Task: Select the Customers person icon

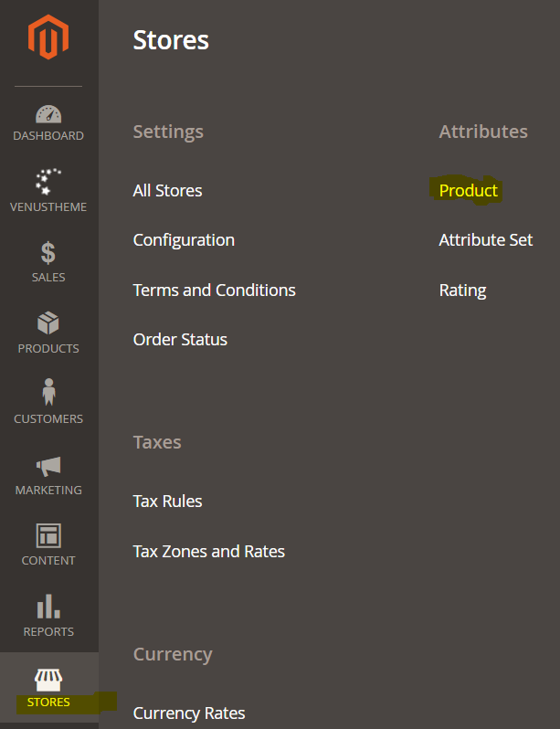Action: click(48, 392)
